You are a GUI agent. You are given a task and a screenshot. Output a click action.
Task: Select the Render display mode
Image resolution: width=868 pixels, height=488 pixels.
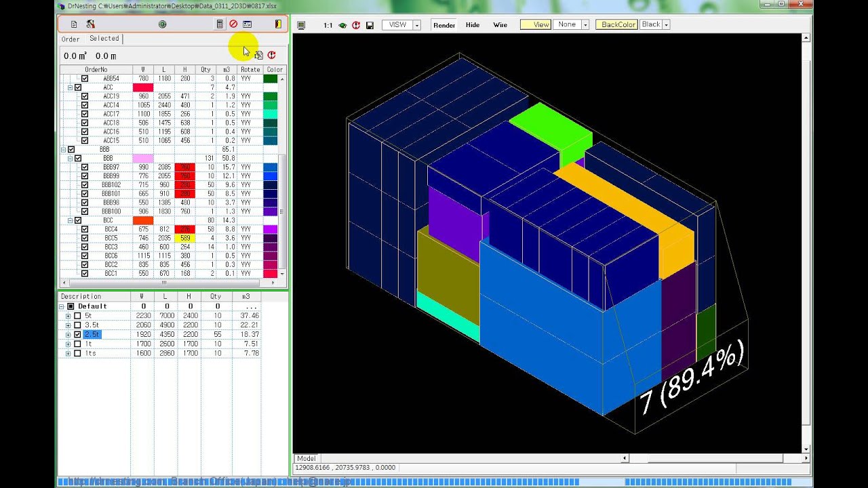[444, 25]
